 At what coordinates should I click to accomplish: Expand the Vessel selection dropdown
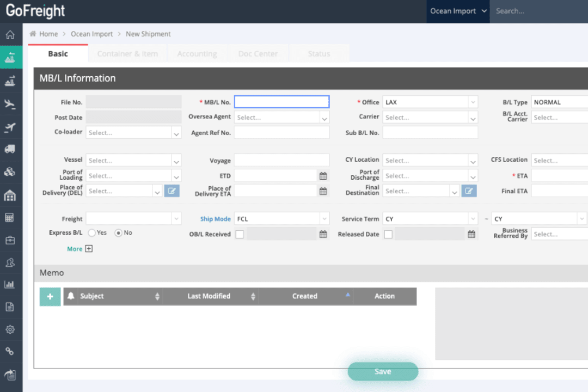click(133, 160)
